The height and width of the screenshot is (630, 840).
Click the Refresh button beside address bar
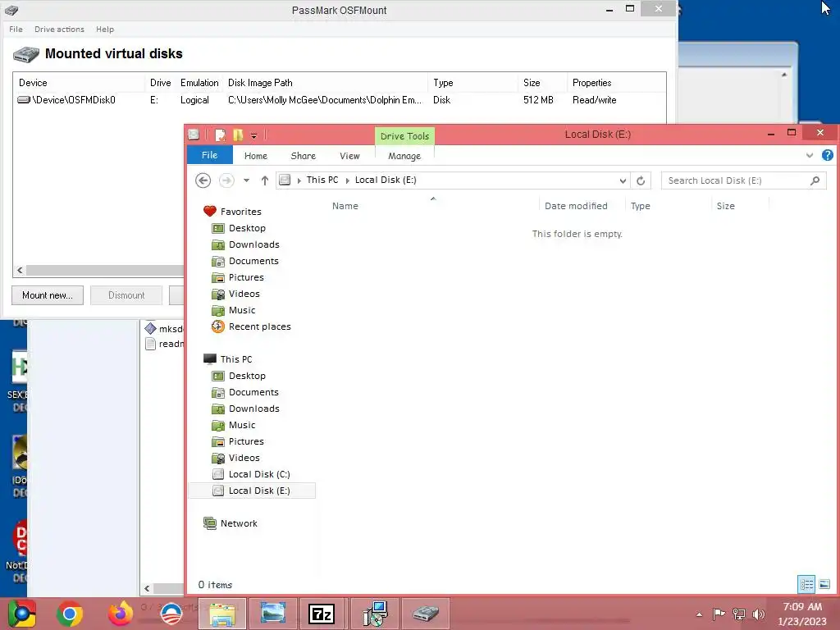click(x=641, y=180)
